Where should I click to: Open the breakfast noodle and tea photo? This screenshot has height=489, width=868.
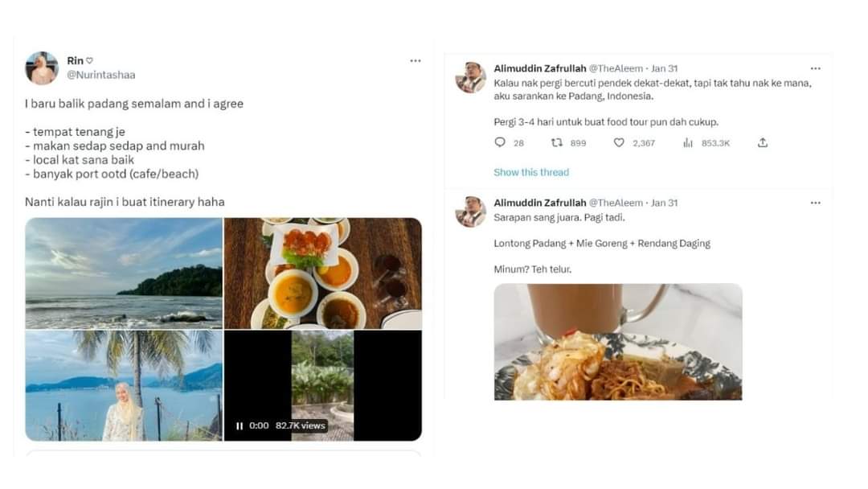coord(617,341)
